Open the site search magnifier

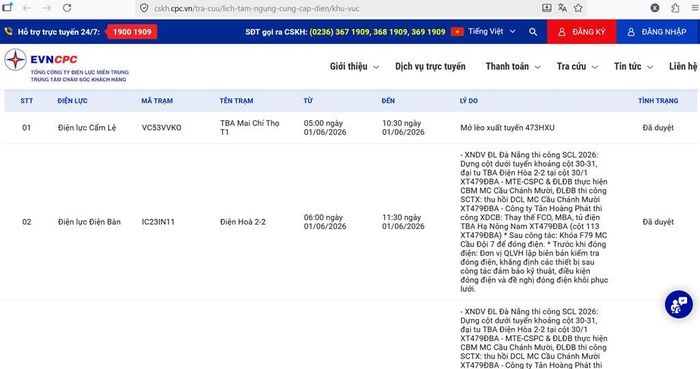click(533, 32)
